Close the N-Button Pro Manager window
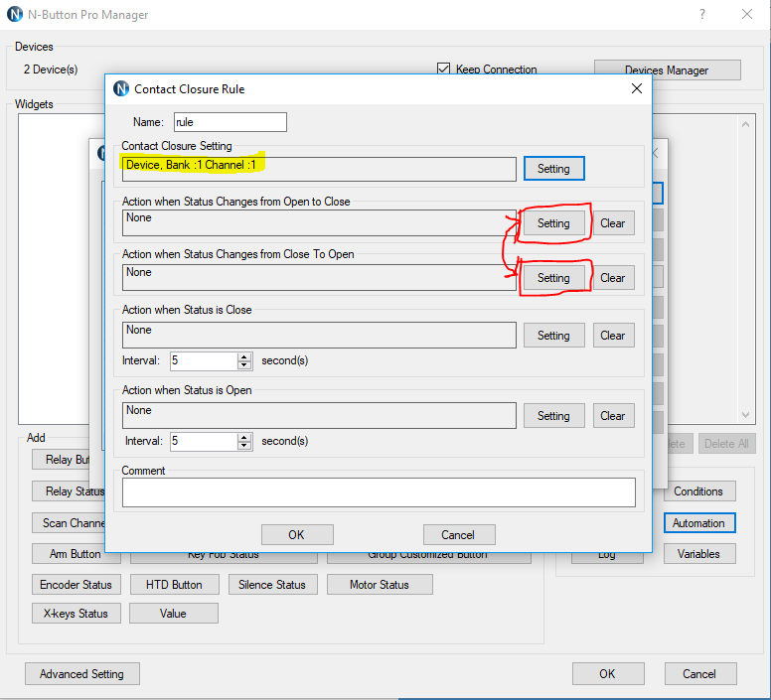The width and height of the screenshot is (771, 700). click(746, 14)
